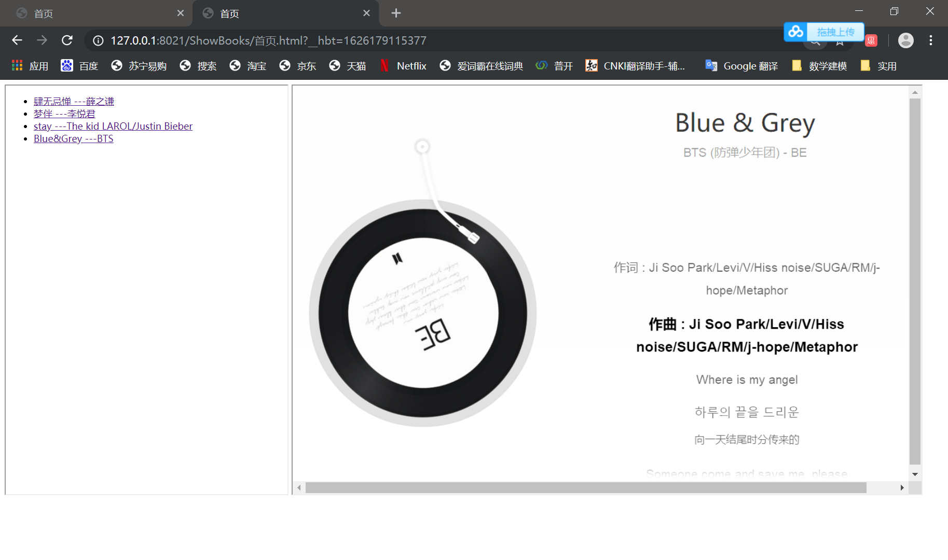
Task: Open the user profile avatar
Action: [906, 40]
